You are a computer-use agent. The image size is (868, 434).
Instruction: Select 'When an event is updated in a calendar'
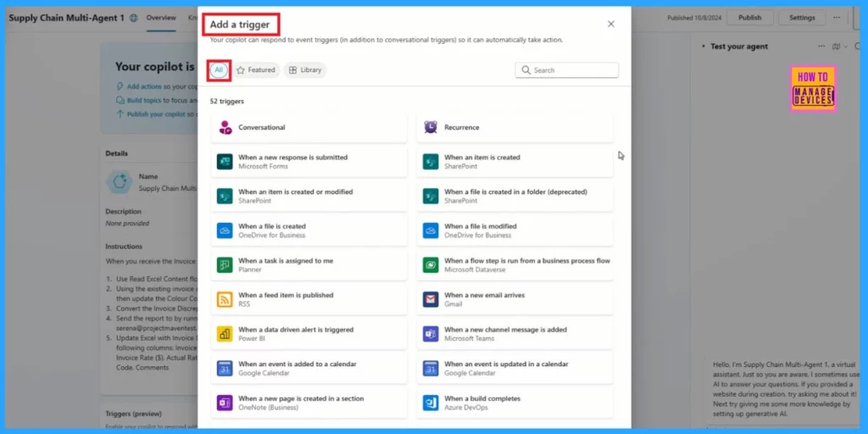coord(515,368)
